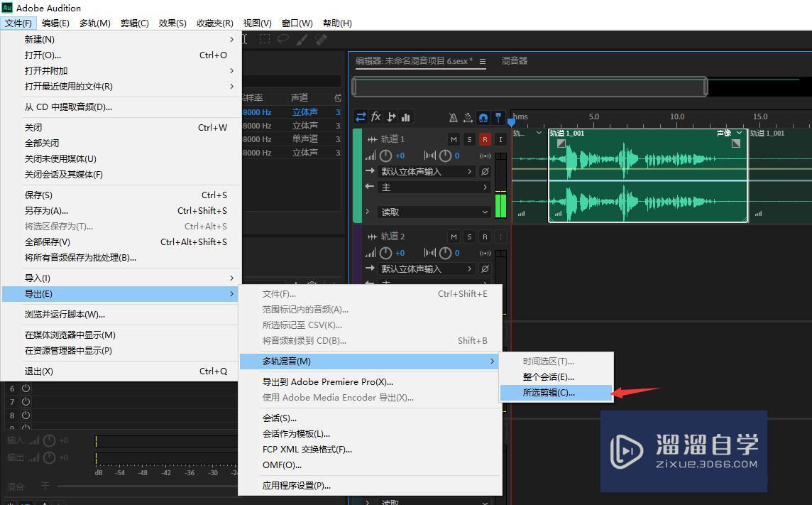812x505 pixels.
Task: Select 导出到 Adobe Premiere Pro(X)...
Action: coord(370,381)
